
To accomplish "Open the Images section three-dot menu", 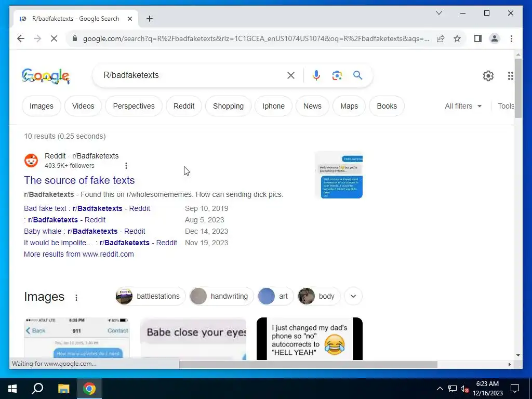I will coord(76,298).
